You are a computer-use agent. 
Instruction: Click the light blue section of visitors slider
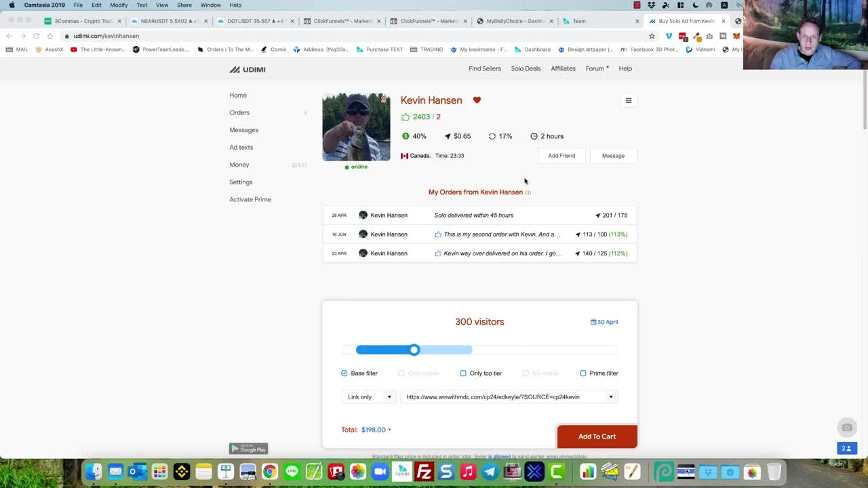[446, 350]
